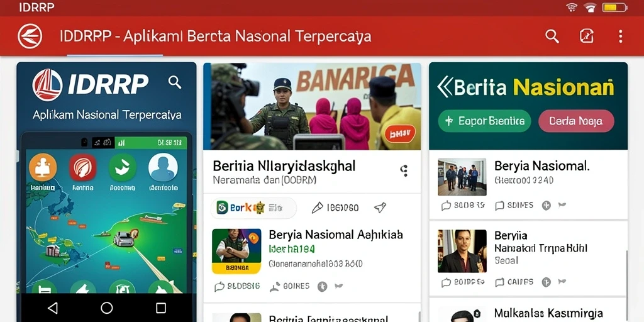Click SDINES chat icon under Beryia Nasiomal.
644x322 pixels.
pyautogui.click(x=499, y=206)
